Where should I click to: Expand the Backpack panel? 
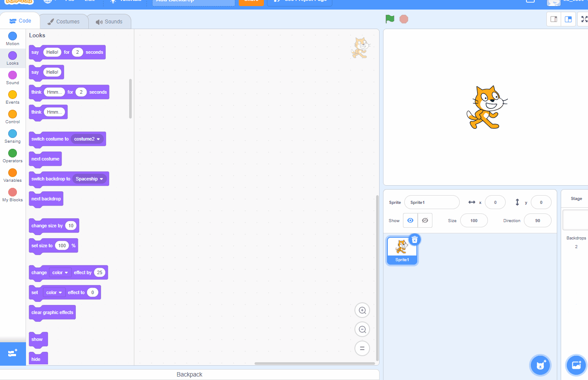coord(189,374)
